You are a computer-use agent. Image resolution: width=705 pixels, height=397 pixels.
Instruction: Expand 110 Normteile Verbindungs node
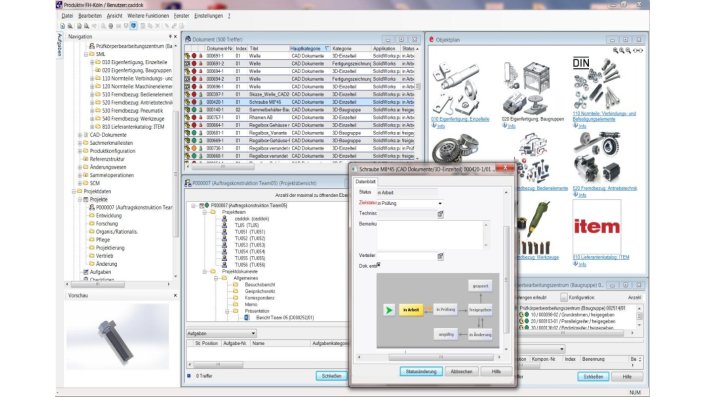coord(92,78)
